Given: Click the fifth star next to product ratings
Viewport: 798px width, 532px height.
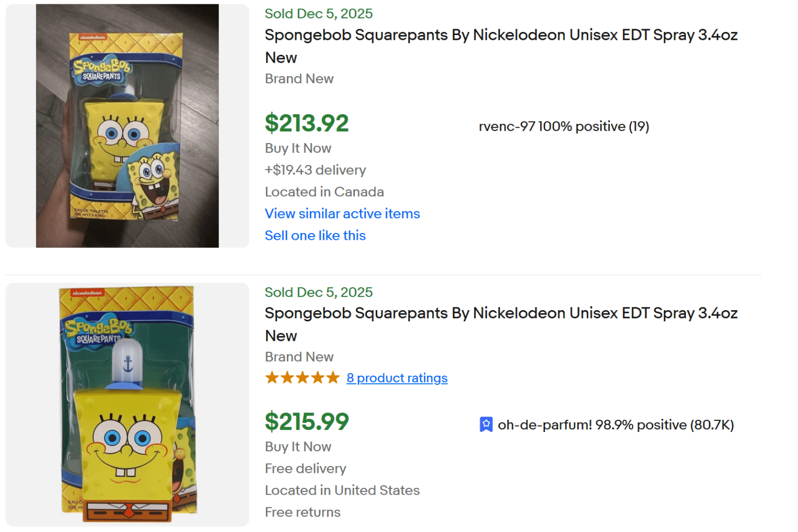Looking at the screenshot, I should [334, 377].
